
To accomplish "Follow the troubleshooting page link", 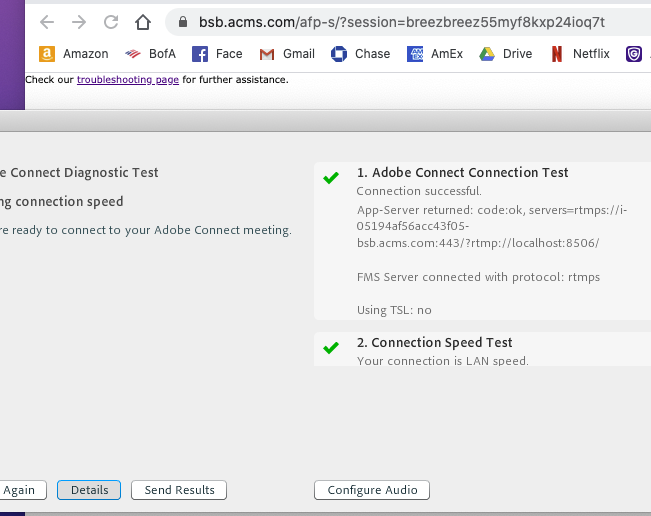I will pyautogui.click(x=128, y=79).
